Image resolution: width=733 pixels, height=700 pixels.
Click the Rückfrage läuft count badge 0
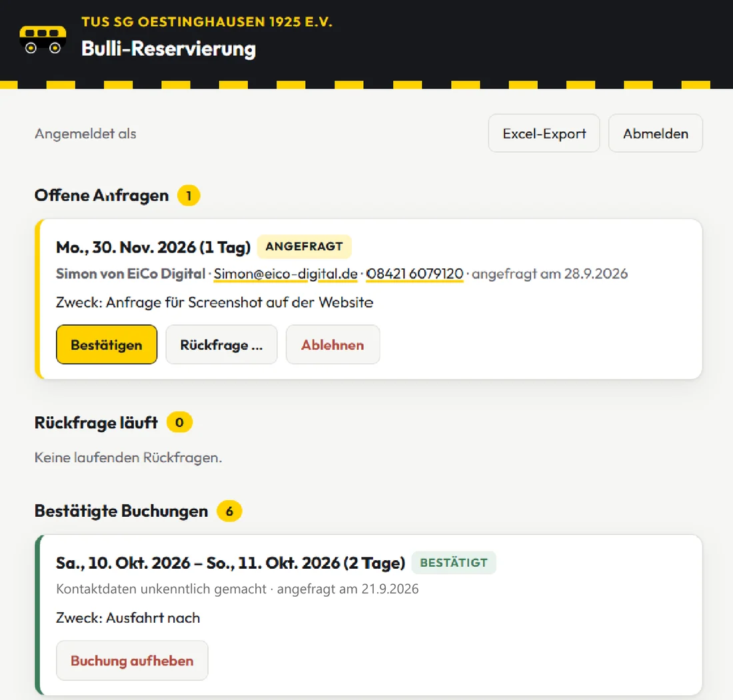click(x=179, y=422)
